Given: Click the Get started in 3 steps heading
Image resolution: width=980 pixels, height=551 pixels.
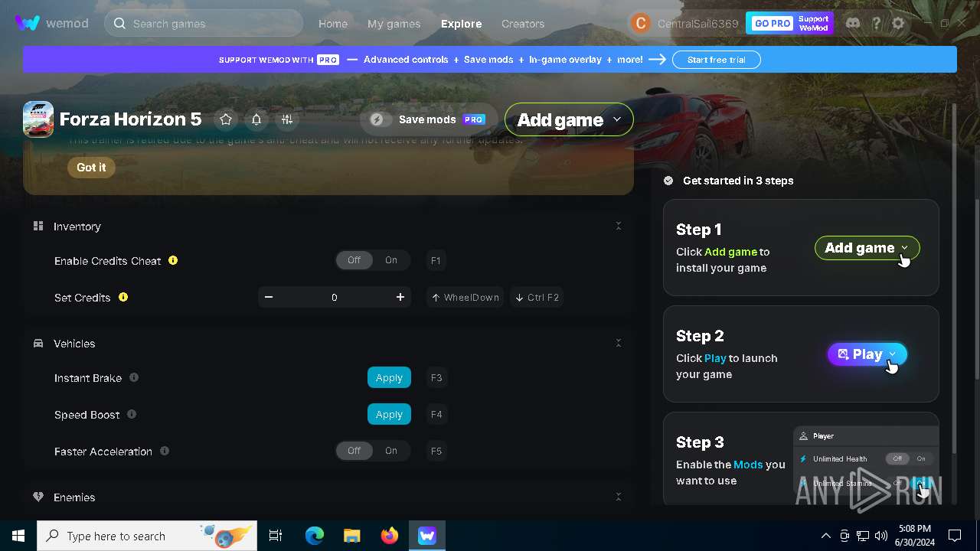Looking at the screenshot, I should click(x=738, y=181).
